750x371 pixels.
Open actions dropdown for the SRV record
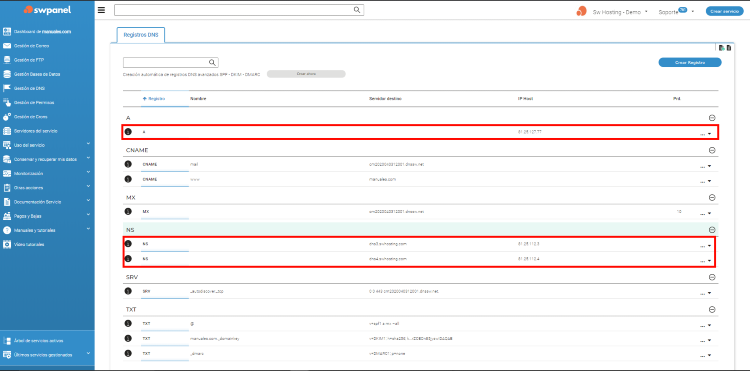pos(706,293)
